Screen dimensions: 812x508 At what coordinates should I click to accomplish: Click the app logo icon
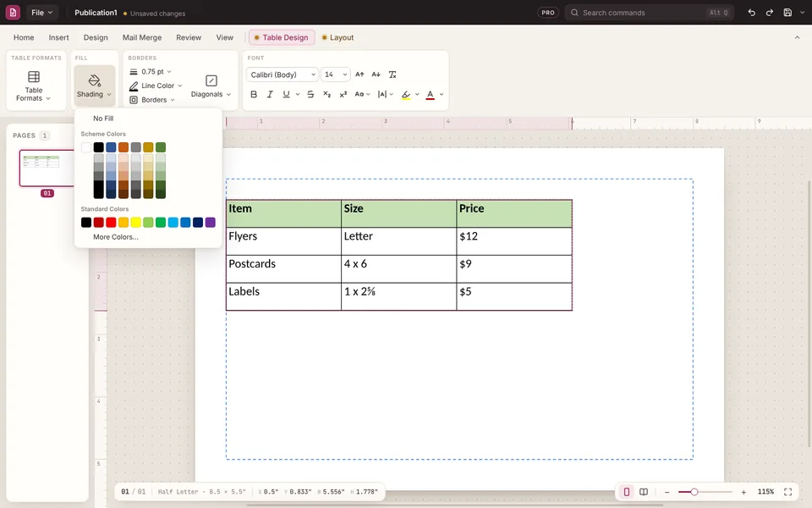coord(13,13)
